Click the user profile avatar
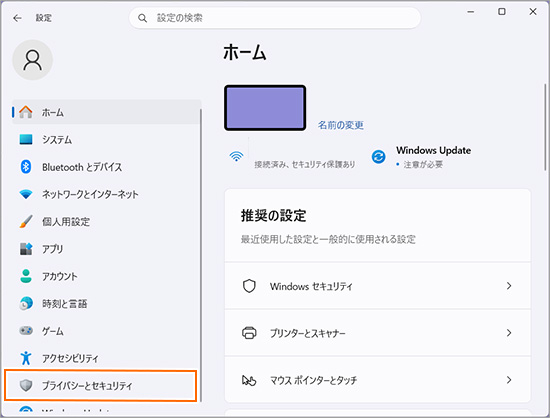The image size is (550, 418). (33, 60)
